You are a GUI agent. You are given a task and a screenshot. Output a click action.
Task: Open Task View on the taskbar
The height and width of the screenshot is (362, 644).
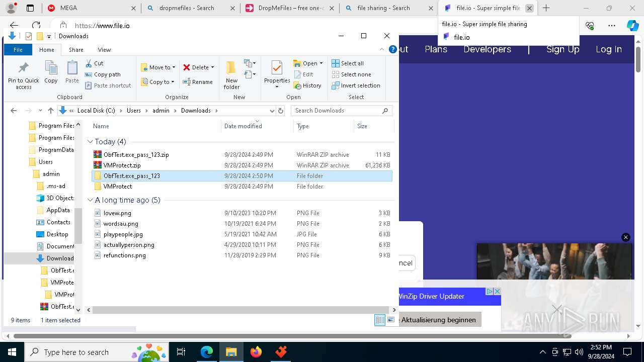[x=182, y=352]
